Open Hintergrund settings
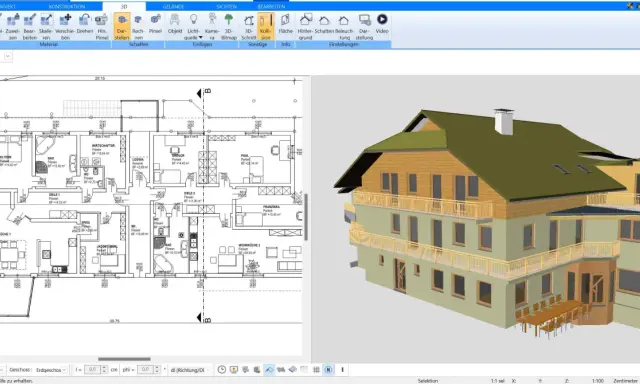The height and width of the screenshot is (384, 640). 305,27
